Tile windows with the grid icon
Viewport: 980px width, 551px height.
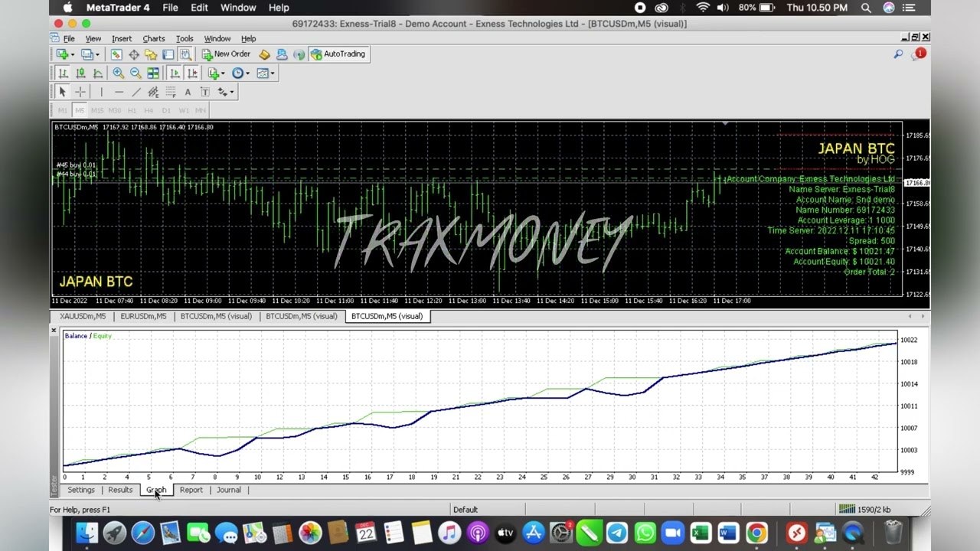153,73
